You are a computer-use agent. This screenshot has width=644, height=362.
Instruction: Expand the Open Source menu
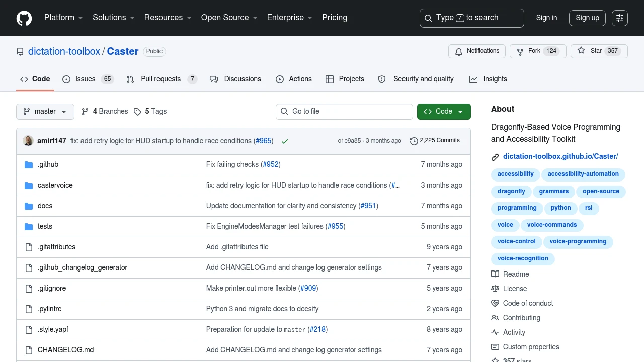click(x=229, y=18)
